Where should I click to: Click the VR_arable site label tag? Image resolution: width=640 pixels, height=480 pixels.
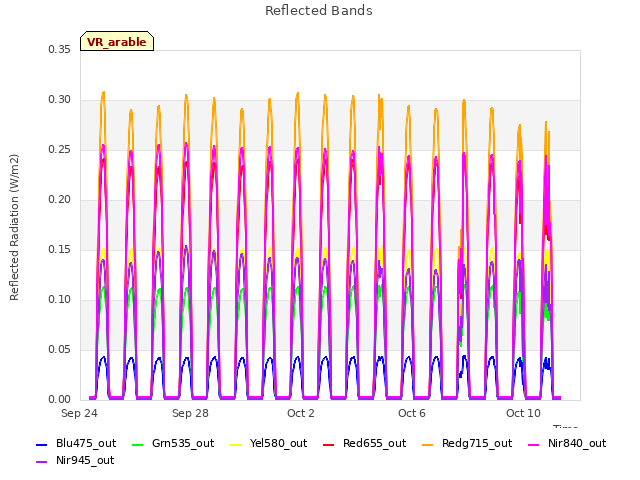coord(117,41)
